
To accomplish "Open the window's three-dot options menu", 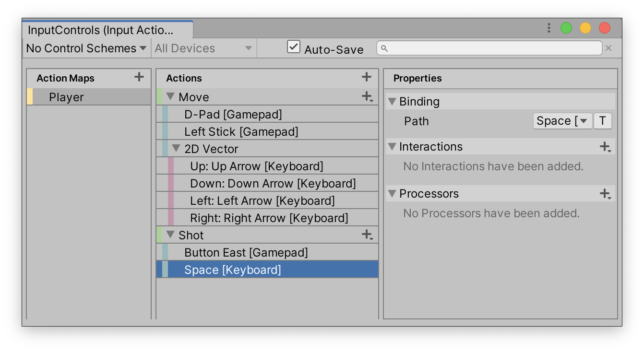I will (x=549, y=28).
